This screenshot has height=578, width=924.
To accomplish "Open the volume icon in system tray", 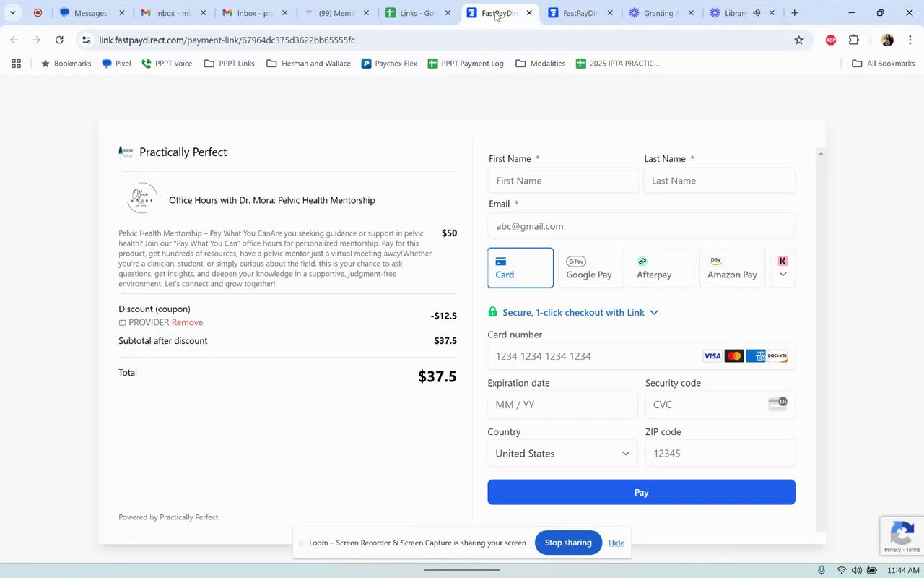I will click(856, 570).
